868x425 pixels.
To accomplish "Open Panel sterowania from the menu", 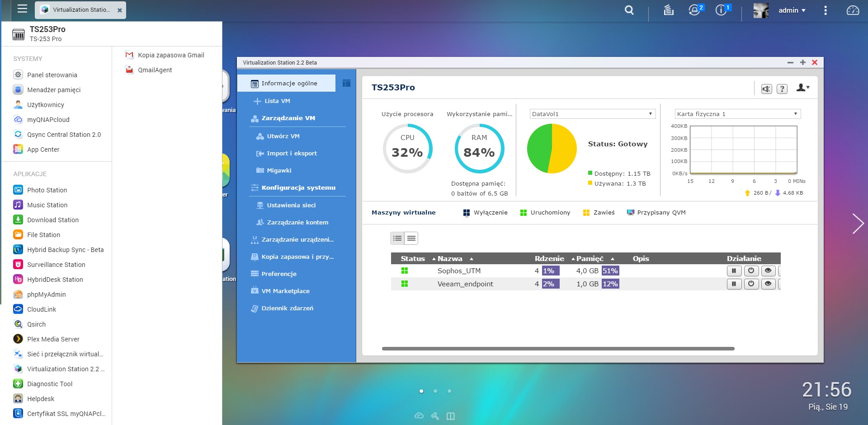I will click(52, 75).
